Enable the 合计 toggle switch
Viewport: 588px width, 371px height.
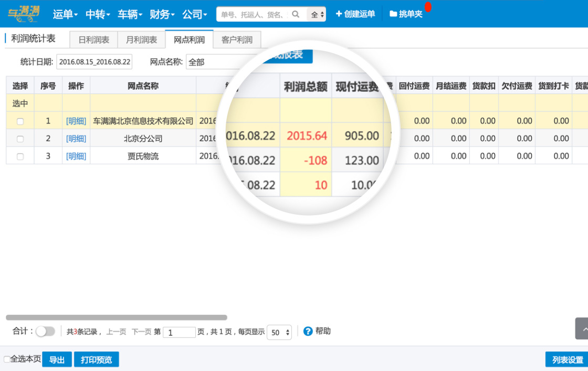45,331
